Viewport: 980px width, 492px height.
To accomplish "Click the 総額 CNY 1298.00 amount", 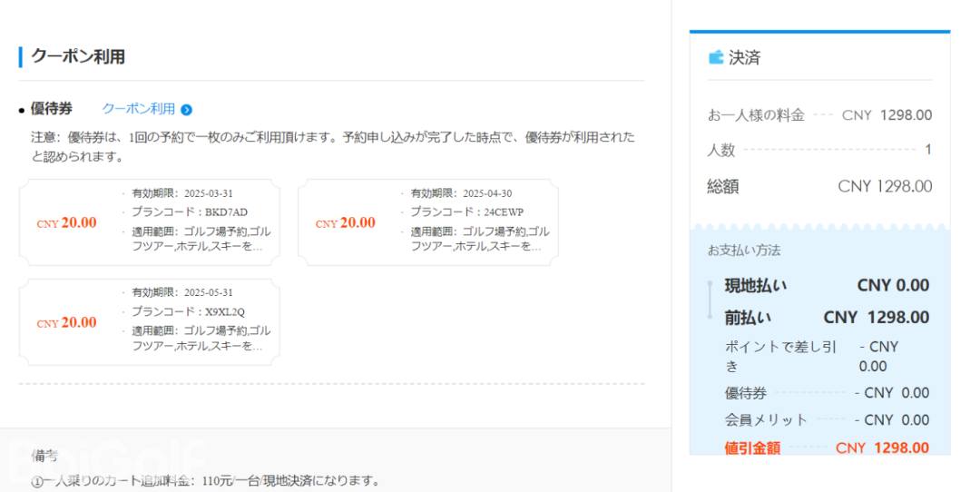I will [884, 186].
